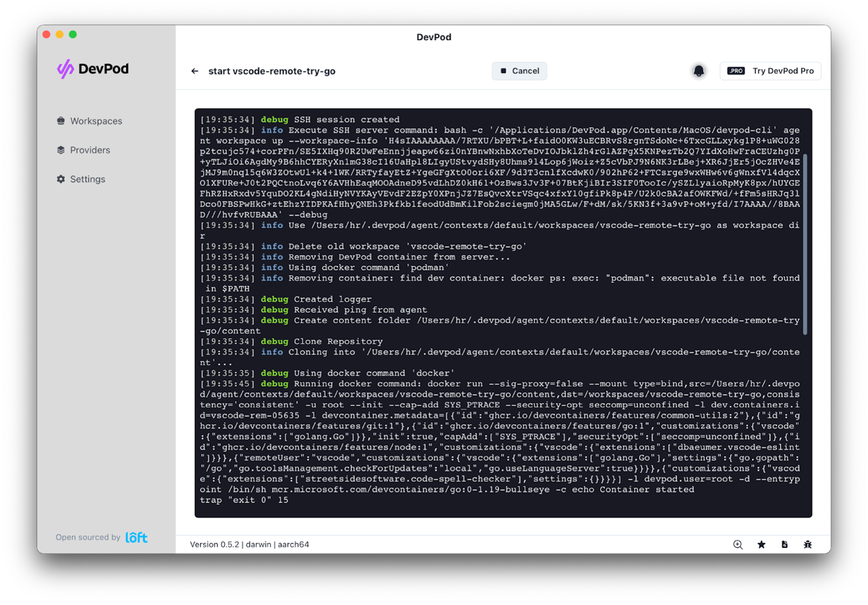Viewport: 868px width, 605px height.
Task: Click the 'Created logger' log line
Action: (286, 299)
